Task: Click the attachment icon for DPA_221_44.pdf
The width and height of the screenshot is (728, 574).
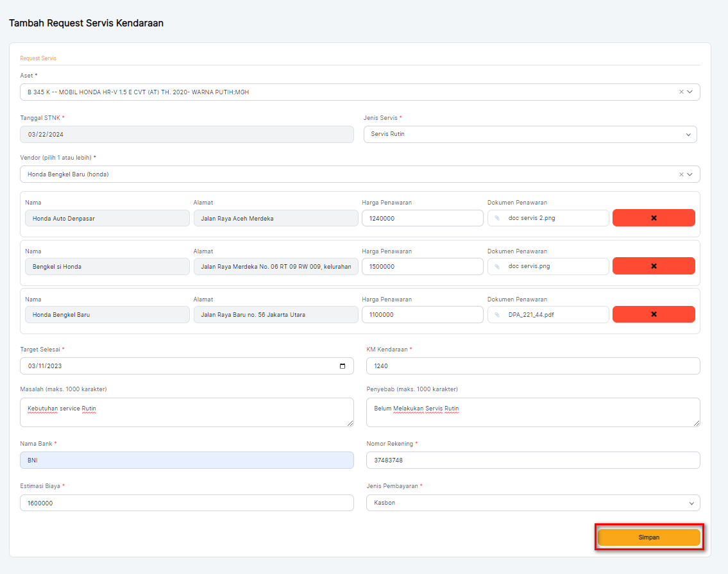Action: click(x=497, y=315)
